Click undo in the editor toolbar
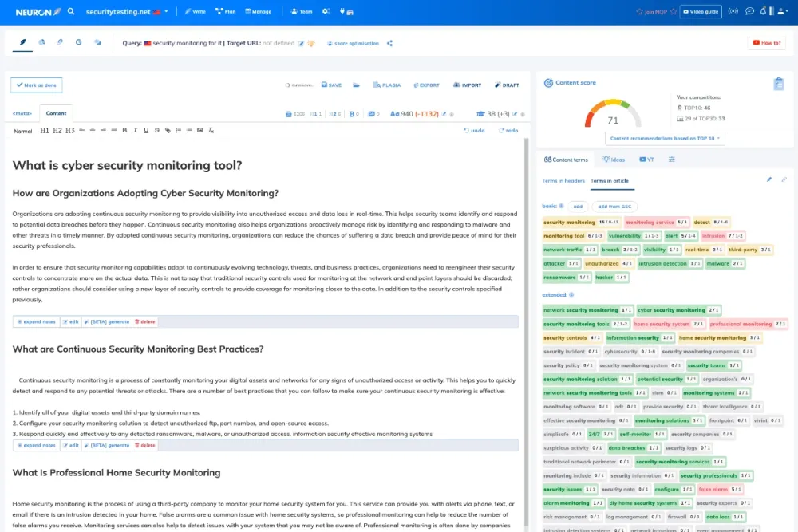The width and height of the screenshot is (798, 532). 474,130
